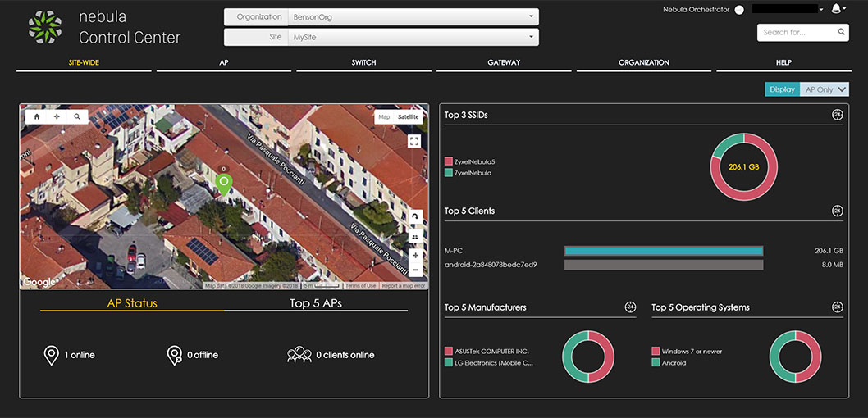The width and height of the screenshot is (868, 418).
Task: Click the Display button
Action: click(x=782, y=89)
